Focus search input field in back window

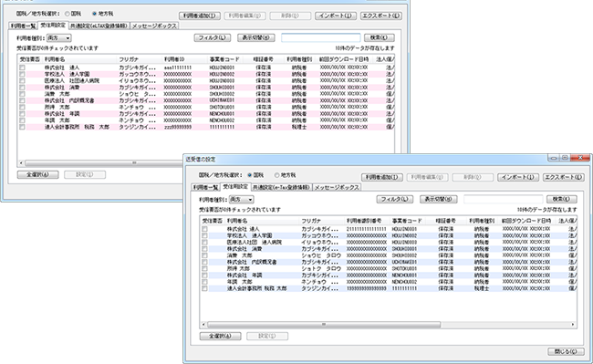321,37
